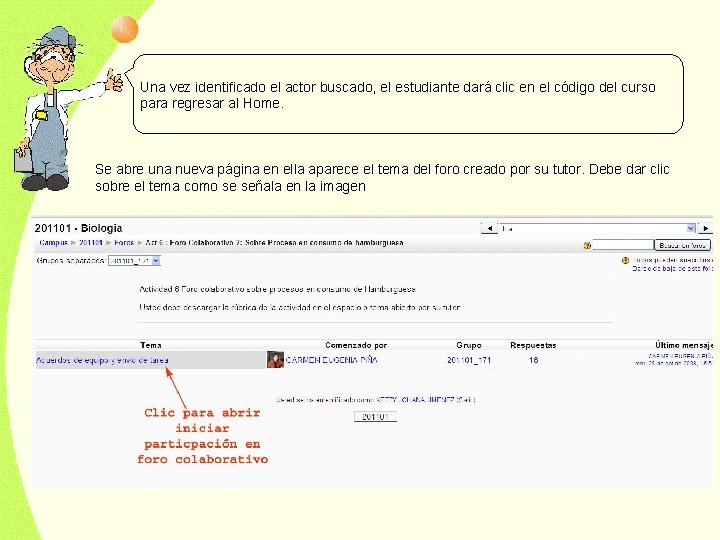720x540 pixels.
Task: Click group cell '201101_171'
Action: click(469, 360)
